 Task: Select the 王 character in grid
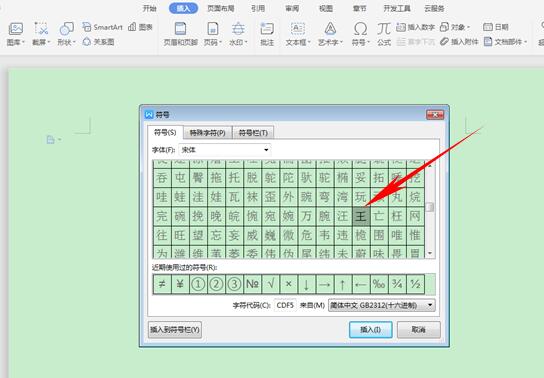point(361,217)
